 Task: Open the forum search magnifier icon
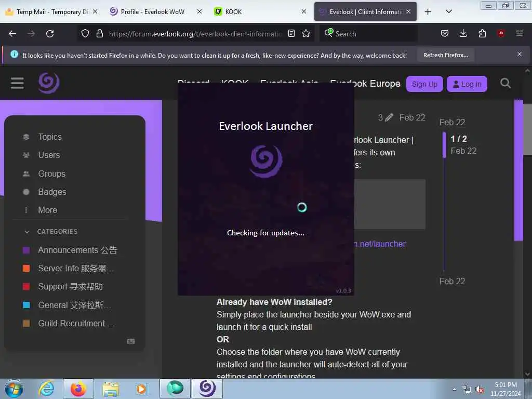pos(505,84)
